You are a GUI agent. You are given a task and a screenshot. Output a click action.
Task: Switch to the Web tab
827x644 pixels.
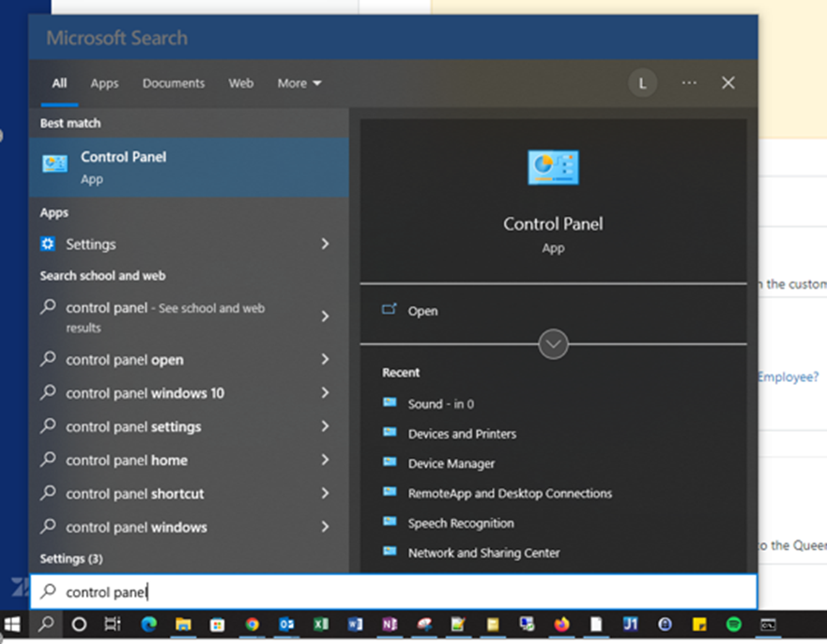240,84
